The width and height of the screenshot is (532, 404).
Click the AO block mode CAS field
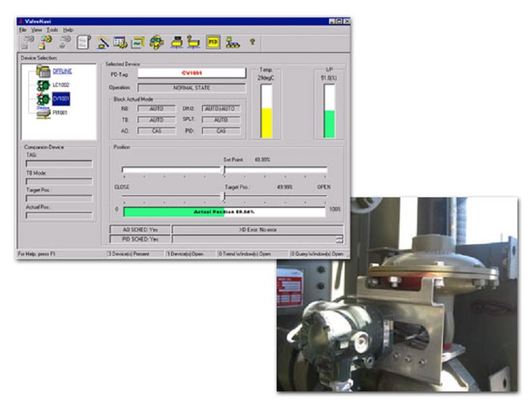click(x=156, y=131)
